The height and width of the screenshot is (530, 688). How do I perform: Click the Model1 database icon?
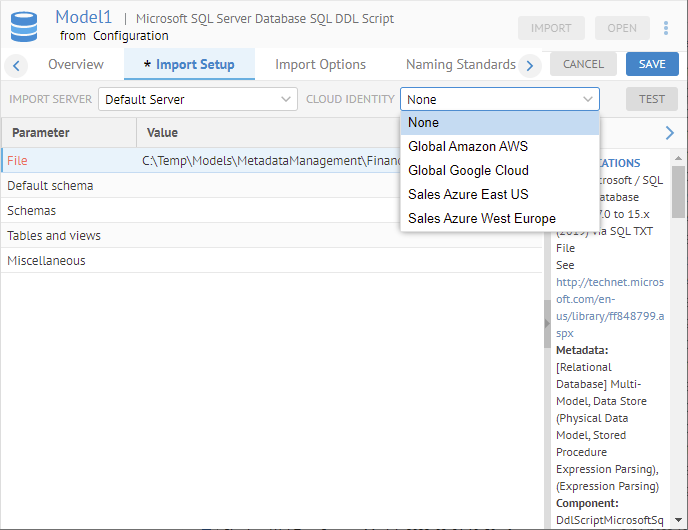(24, 27)
